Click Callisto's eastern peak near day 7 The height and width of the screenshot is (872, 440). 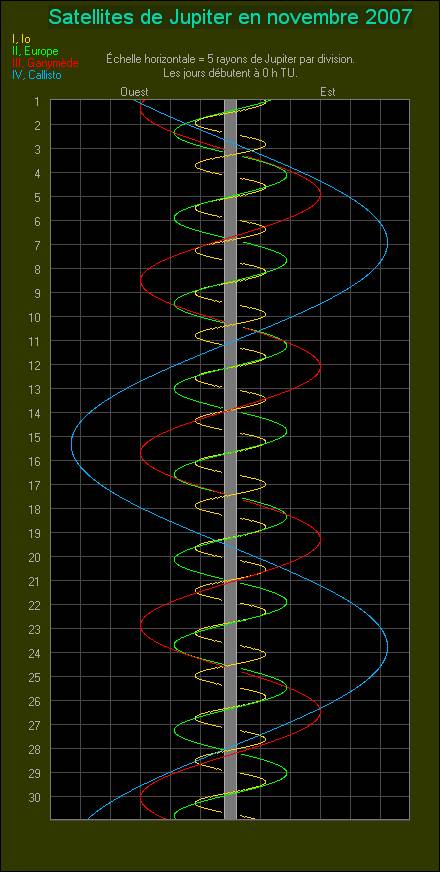pyautogui.click(x=387, y=242)
